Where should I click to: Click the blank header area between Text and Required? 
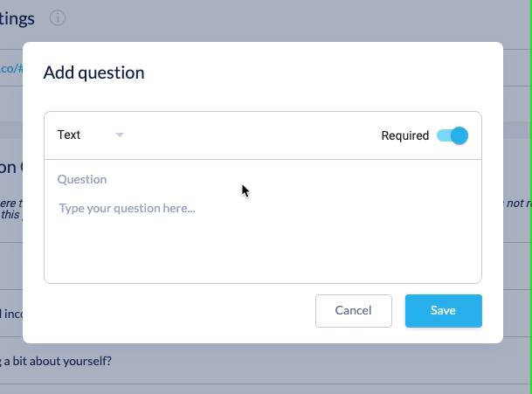tap(253, 135)
